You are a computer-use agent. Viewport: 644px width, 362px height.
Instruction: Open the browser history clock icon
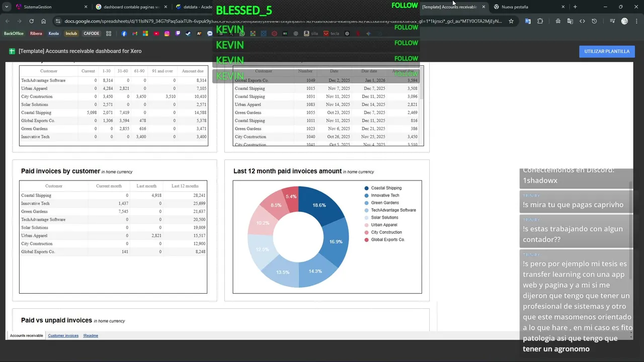click(594, 21)
